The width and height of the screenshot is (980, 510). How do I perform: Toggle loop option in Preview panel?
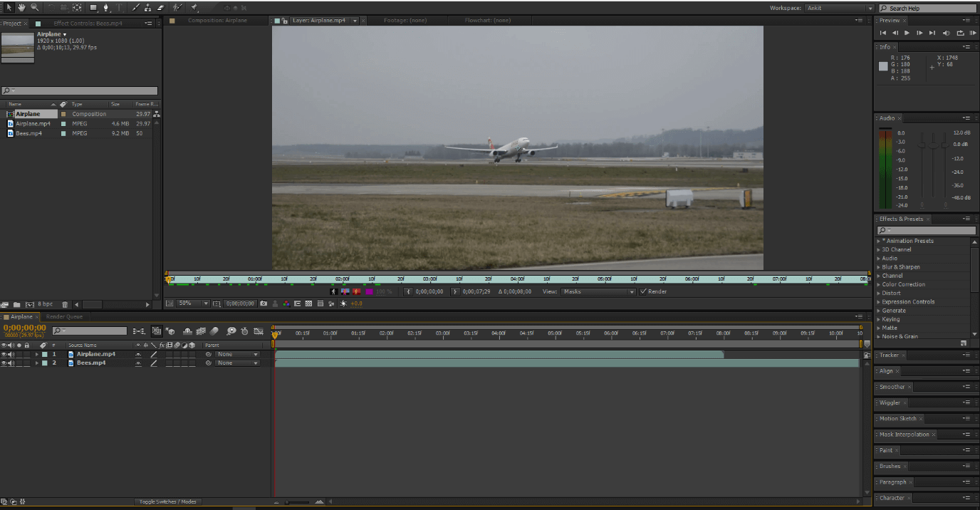coord(960,33)
